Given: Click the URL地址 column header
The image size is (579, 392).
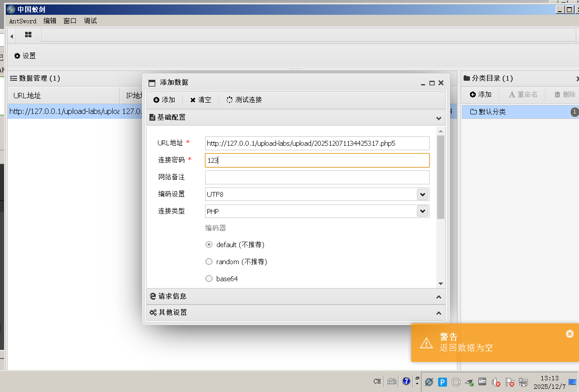Looking at the screenshot, I should pyautogui.click(x=64, y=95).
